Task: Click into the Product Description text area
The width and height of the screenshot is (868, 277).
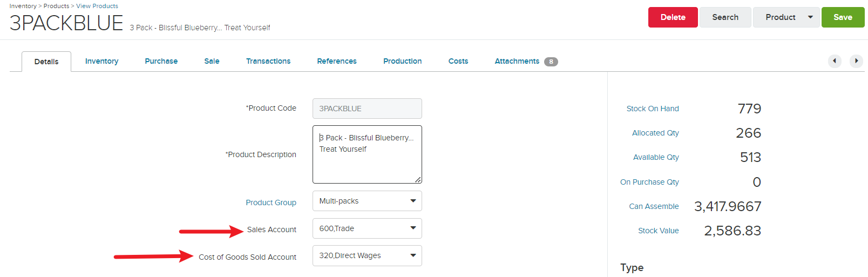Action: [x=367, y=154]
